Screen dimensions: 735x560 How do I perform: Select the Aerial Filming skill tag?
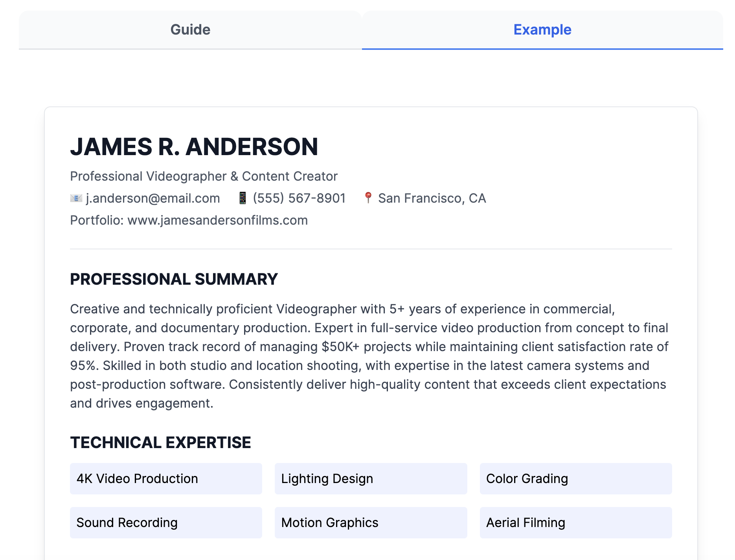coord(575,523)
